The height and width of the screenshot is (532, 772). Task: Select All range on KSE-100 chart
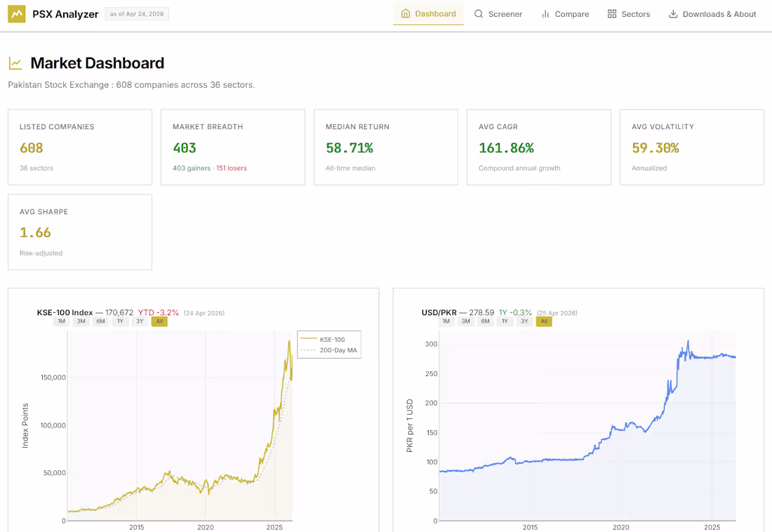[x=159, y=321]
